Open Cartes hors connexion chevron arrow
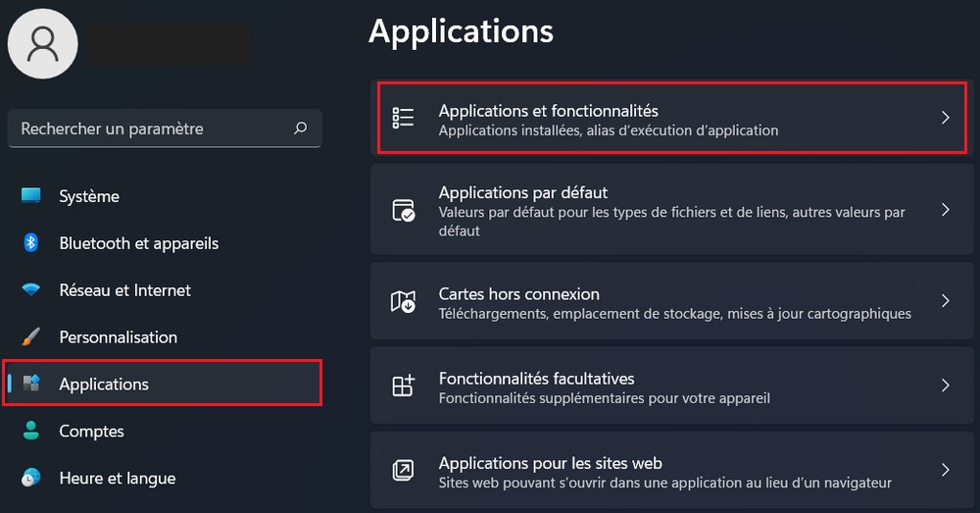980x513 pixels. [945, 301]
